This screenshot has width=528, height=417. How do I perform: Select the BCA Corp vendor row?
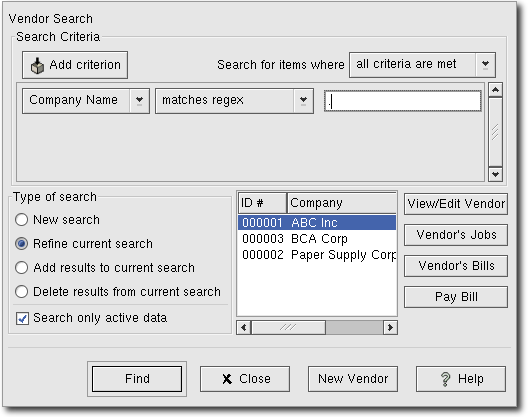317,238
